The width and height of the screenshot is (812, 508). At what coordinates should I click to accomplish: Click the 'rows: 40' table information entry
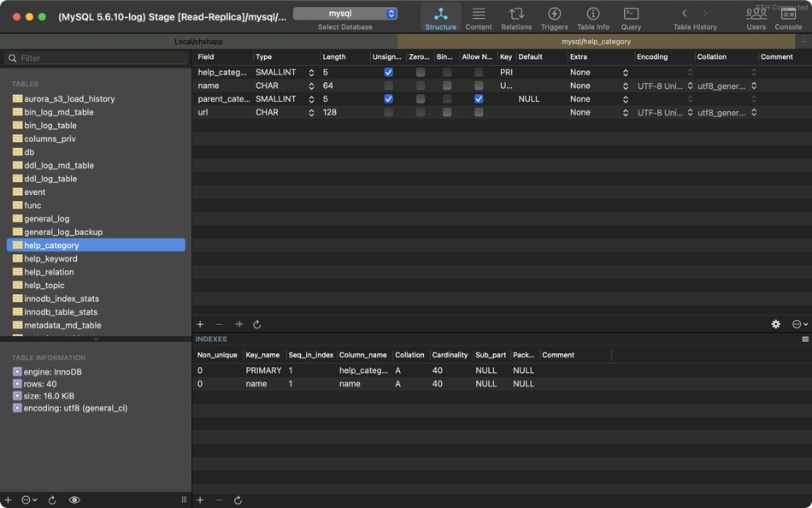click(40, 384)
